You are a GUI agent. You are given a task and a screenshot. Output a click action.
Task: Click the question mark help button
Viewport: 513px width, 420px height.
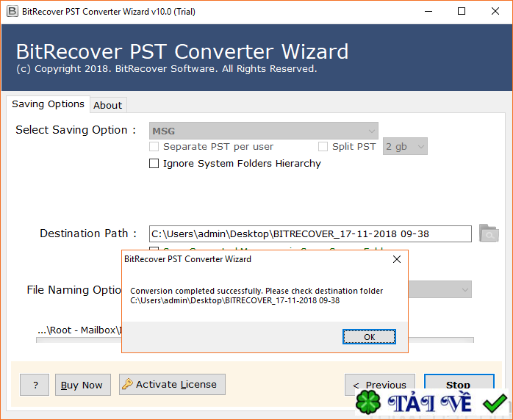coord(35,385)
